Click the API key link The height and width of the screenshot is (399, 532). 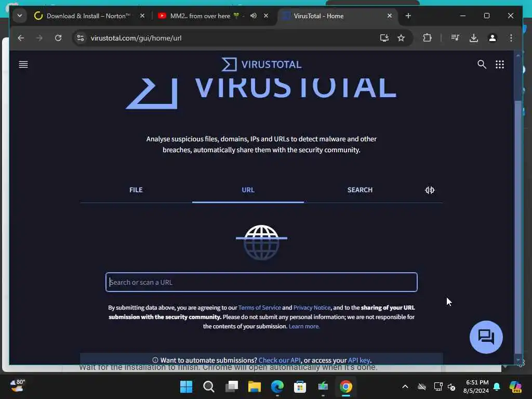[x=359, y=360]
